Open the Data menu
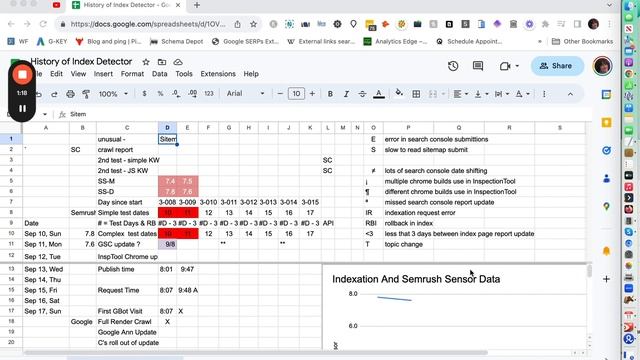This screenshot has width=640, height=360. coord(160,74)
